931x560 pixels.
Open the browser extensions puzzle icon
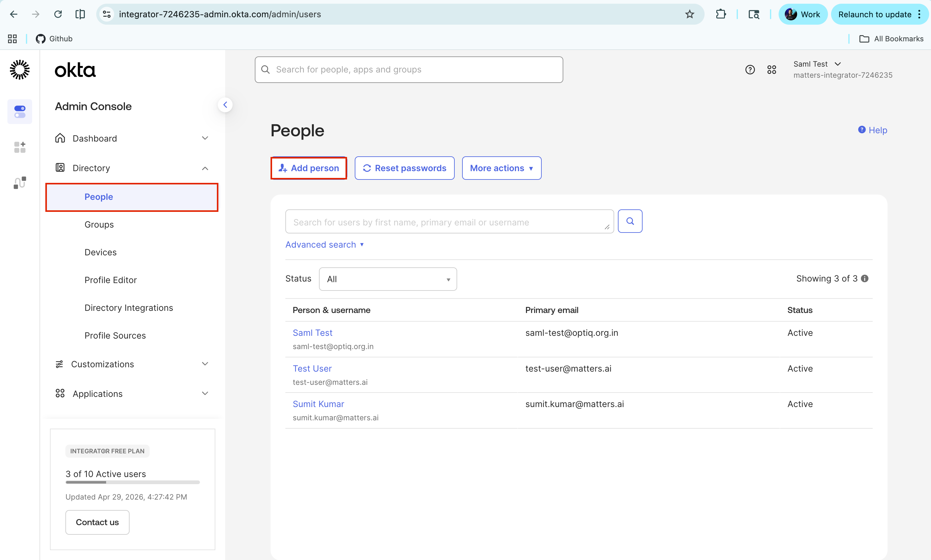coord(720,14)
